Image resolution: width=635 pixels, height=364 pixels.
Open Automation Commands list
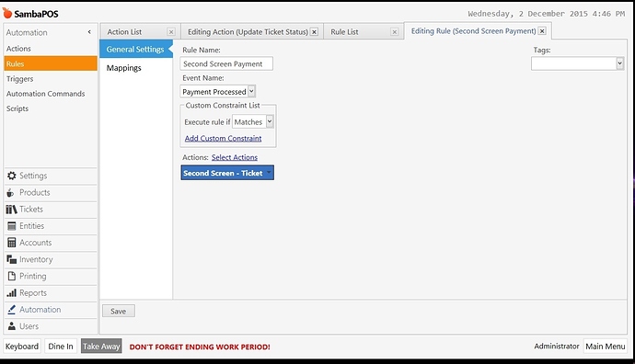click(x=46, y=94)
